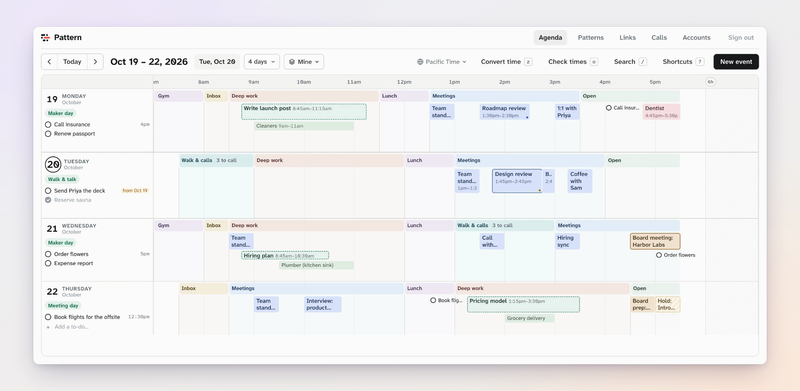Open the Interview: product event
Image resolution: width=800 pixels, height=391 pixels.
tap(322, 304)
